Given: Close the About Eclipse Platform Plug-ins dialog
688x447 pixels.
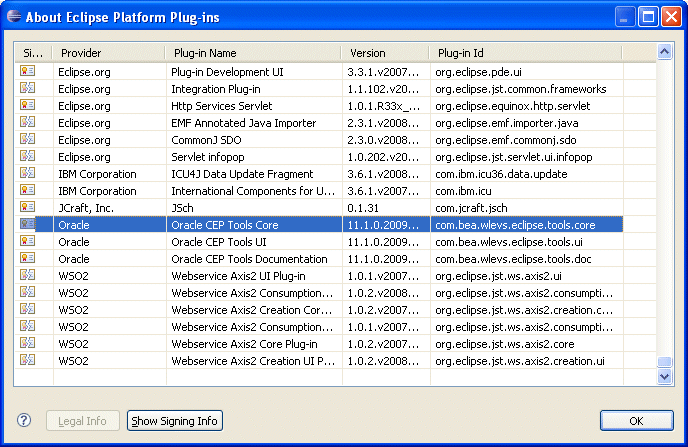Looking at the screenshot, I should (671, 17).
